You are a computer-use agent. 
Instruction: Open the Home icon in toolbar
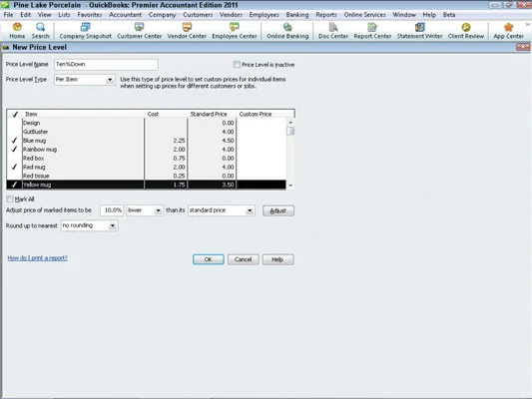coord(17,31)
